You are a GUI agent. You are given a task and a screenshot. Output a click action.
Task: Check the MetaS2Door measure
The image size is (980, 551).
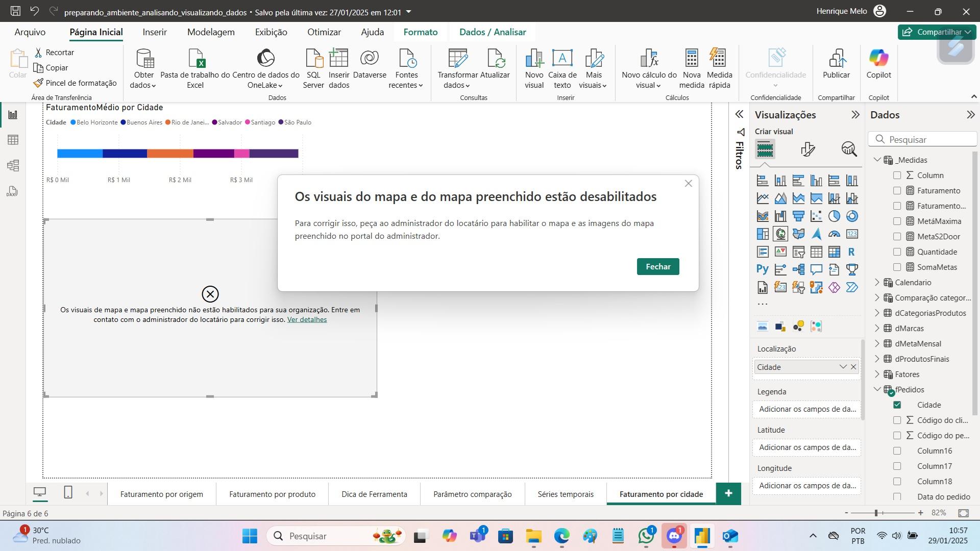coord(897,237)
